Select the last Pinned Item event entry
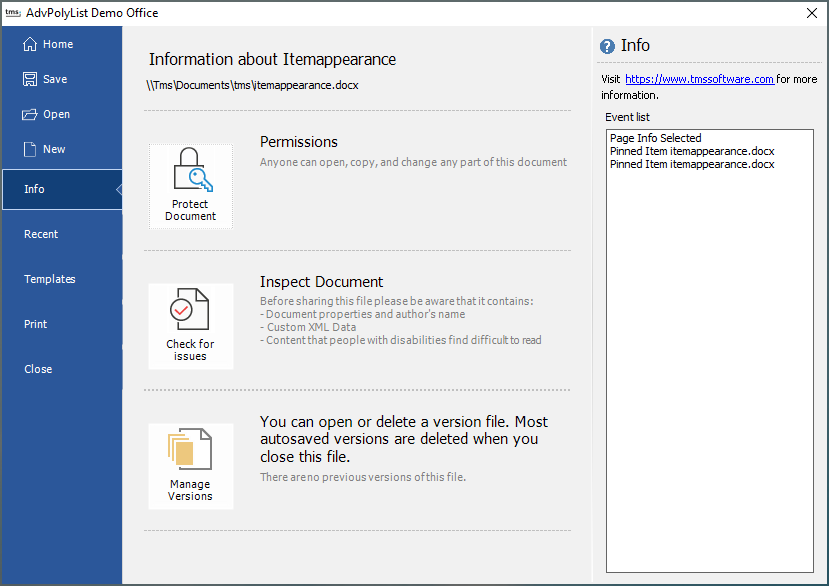 click(x=692, y=164)
